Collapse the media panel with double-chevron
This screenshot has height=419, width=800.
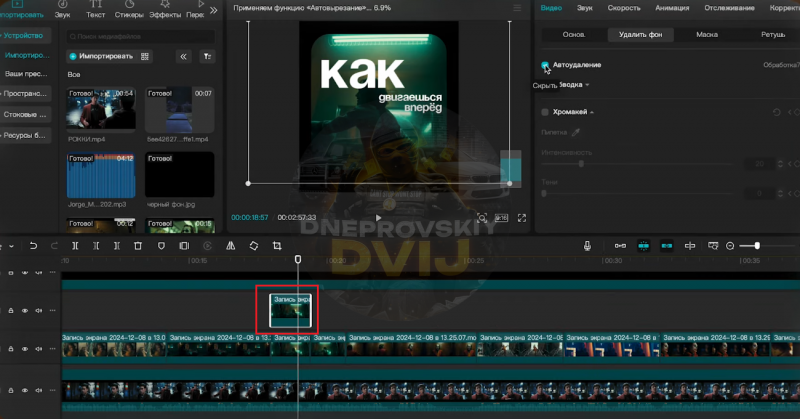[183, 57]
